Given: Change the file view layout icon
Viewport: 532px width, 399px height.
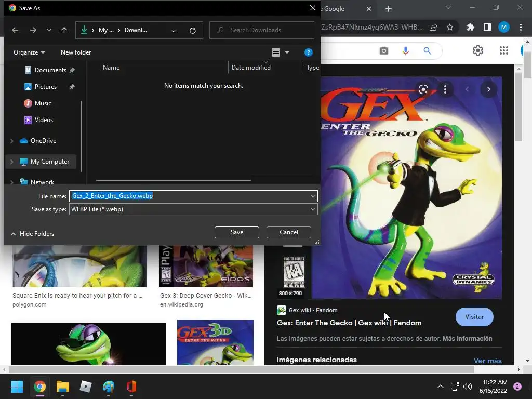Looking at the screenshot, I should click(275, 52).
